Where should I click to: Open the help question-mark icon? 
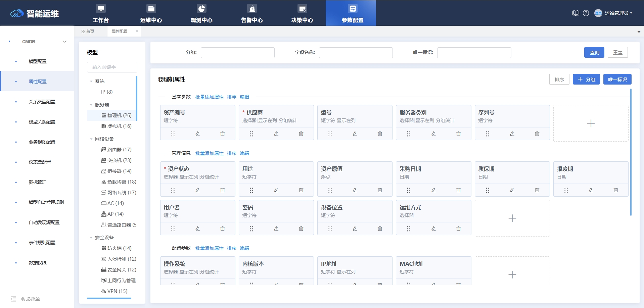point(586,13)
